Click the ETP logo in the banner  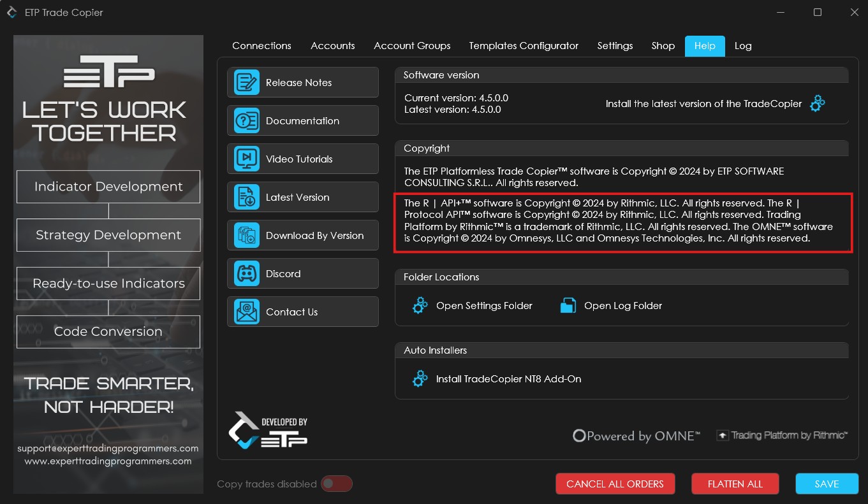(x=109, y=71)
